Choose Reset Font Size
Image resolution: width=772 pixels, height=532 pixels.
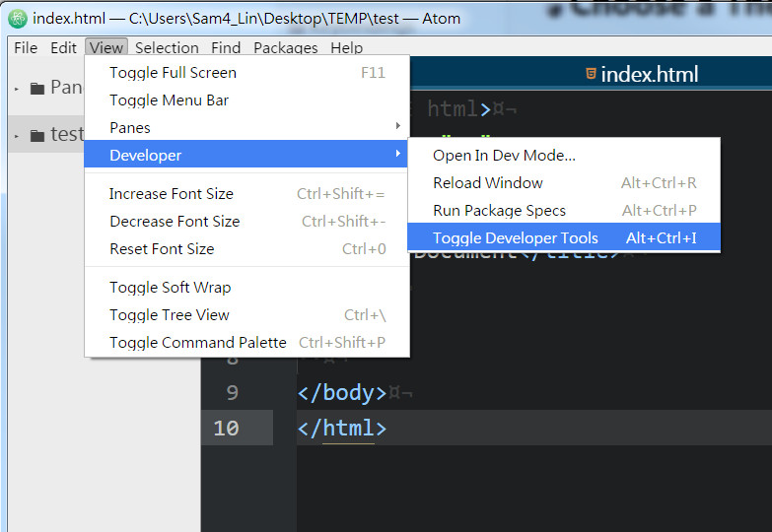(x=247, y=249)
